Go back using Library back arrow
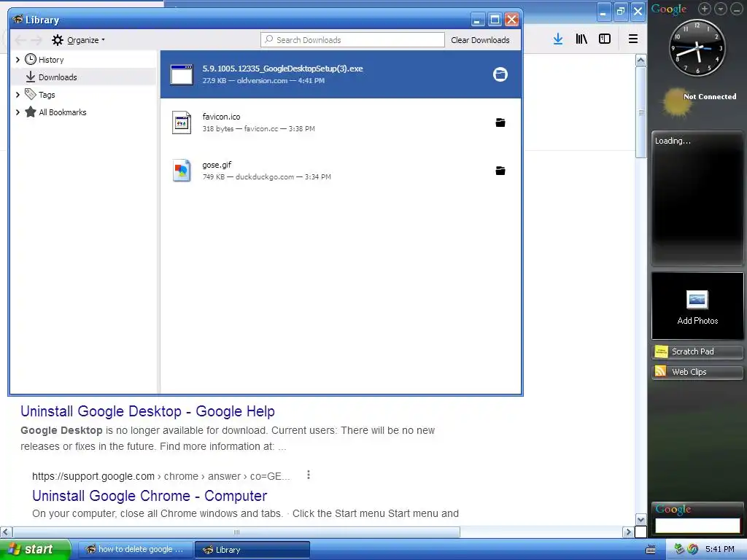 [x=20, y=40]
